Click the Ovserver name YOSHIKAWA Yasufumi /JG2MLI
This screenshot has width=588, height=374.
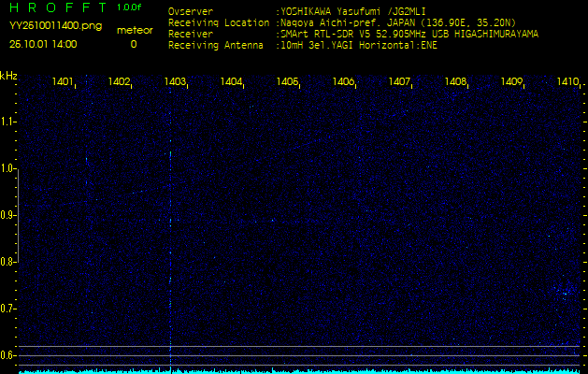pyautogui.click(x=352, y=12)
